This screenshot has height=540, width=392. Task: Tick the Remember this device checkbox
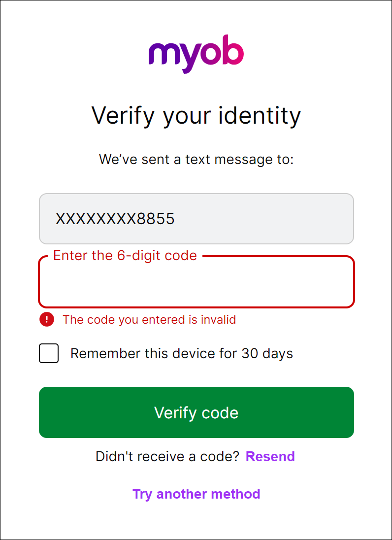[x=49, y=353]
